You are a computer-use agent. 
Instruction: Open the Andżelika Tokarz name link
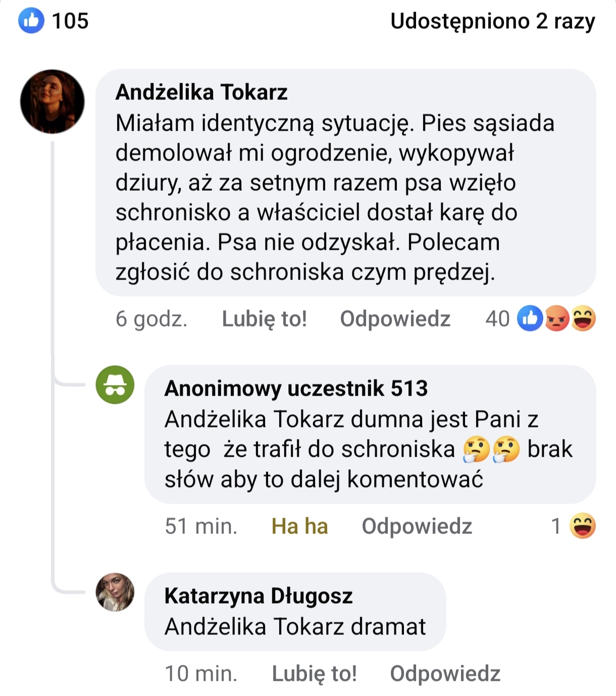(x=201, y=92)
